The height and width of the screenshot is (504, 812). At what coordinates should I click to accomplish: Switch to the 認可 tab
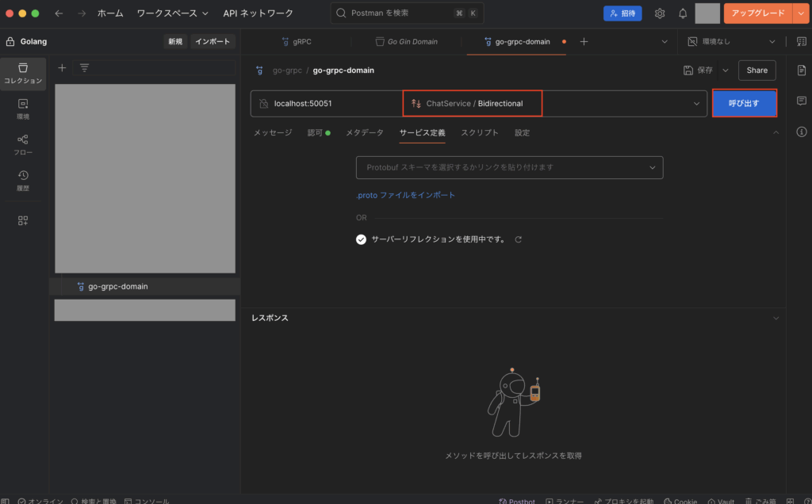(319, 132)
